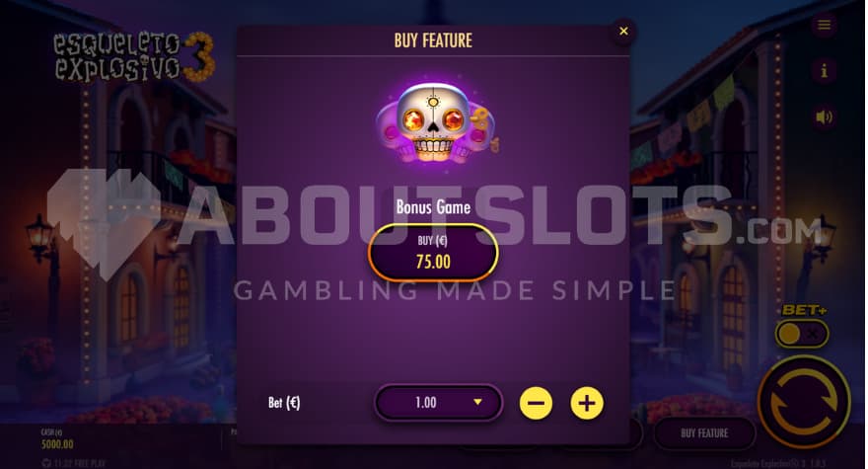Mute the game sound
Screen dimensions: 868x469
click(824, 117)
